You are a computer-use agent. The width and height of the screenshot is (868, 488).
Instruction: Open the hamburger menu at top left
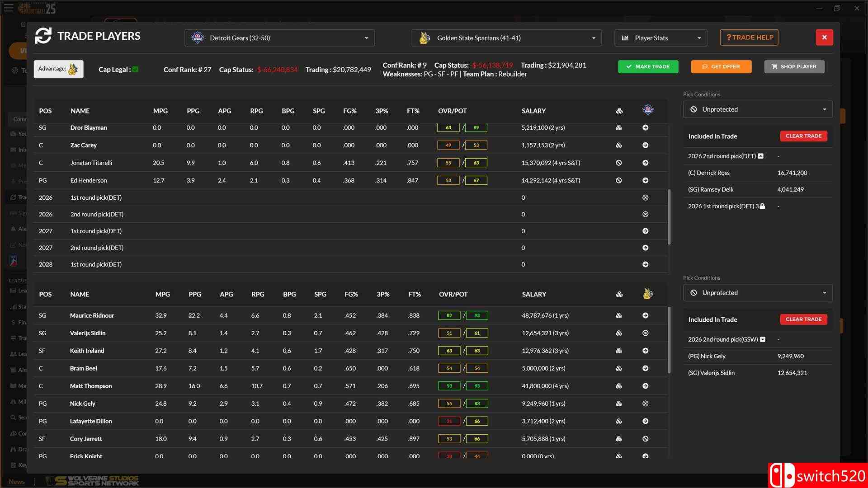click(9, 8)
